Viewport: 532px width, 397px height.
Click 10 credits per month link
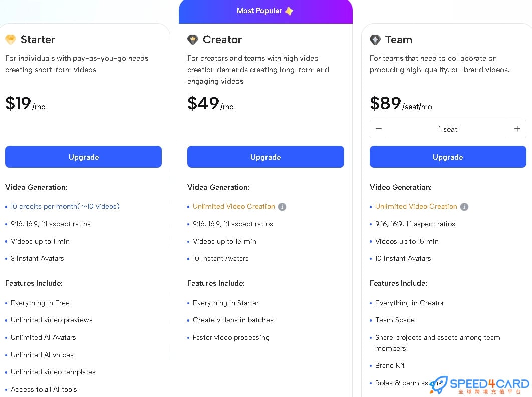[65, 207]
